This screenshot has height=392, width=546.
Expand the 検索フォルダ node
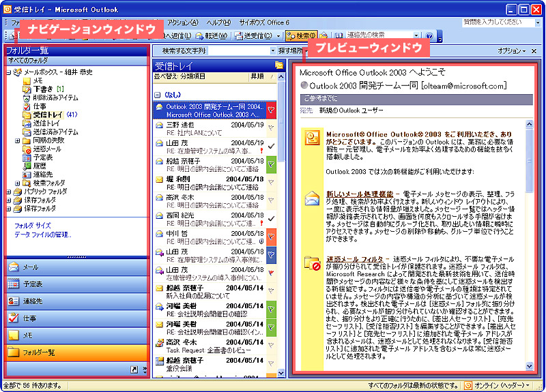[x=17, y=183]
